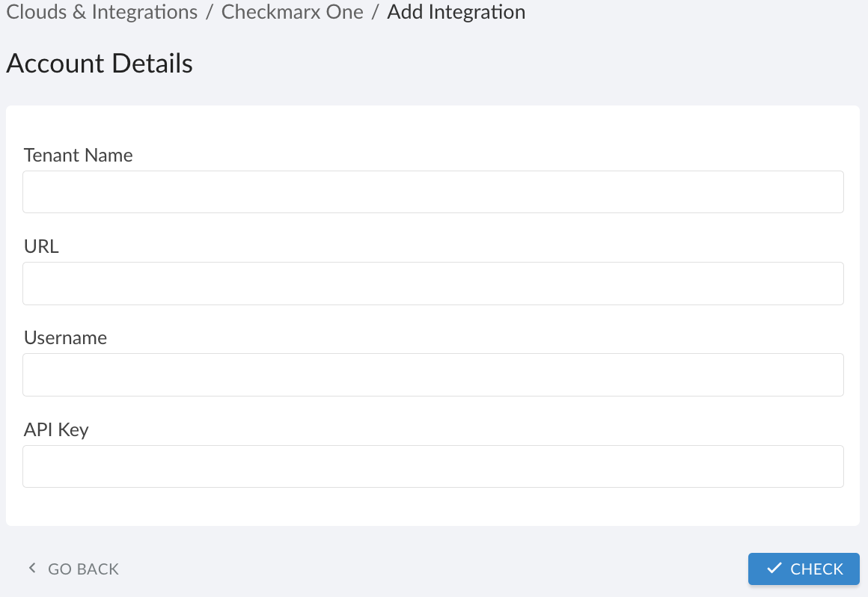Viewport: 868px width, 597px height.
Task: Activate the GO BACK control
Action: tap(83, 569)
